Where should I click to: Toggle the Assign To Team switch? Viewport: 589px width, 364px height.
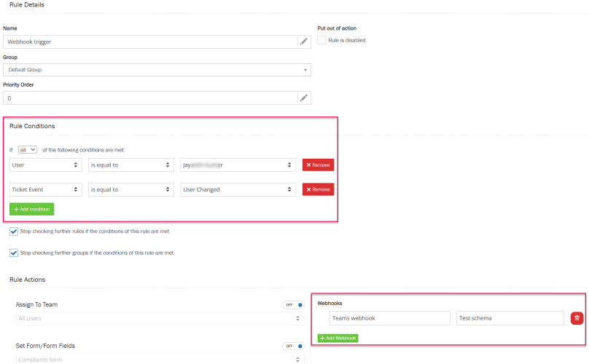coord(293,305)
